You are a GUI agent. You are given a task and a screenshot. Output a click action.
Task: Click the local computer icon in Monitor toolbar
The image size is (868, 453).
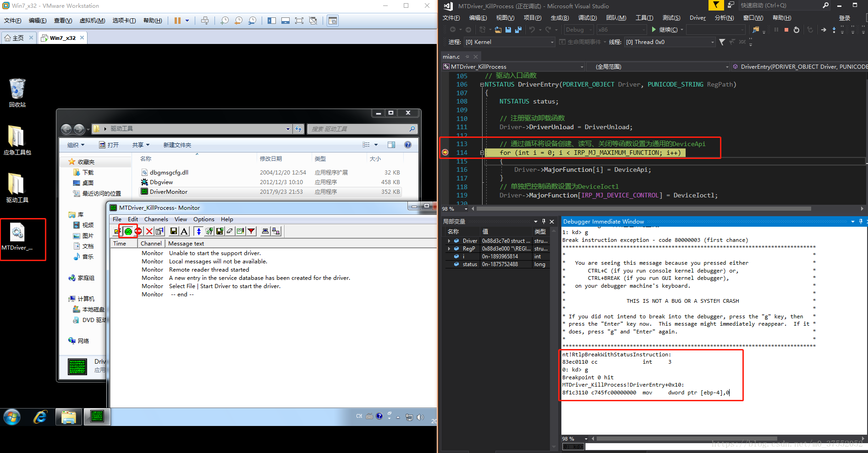(265, 231)
